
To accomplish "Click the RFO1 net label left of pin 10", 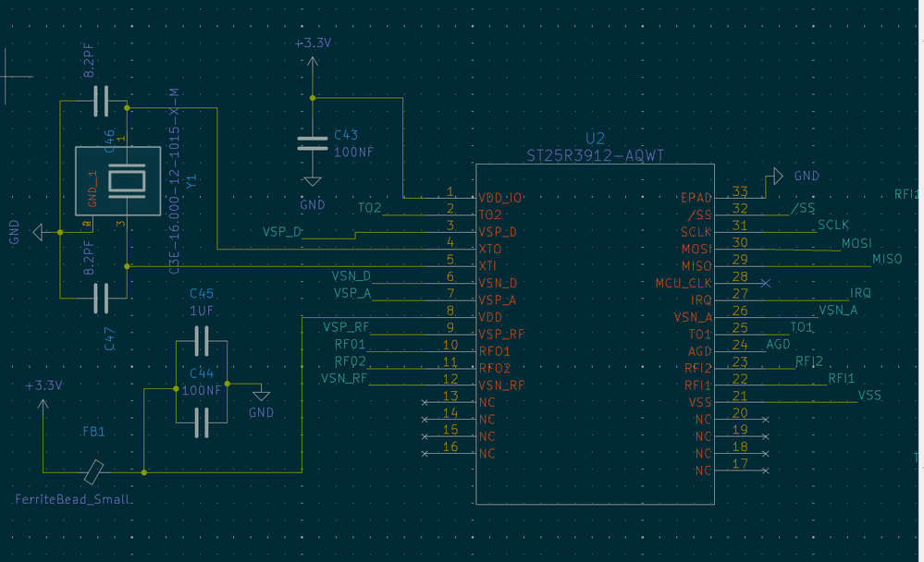I will point(350,344).
